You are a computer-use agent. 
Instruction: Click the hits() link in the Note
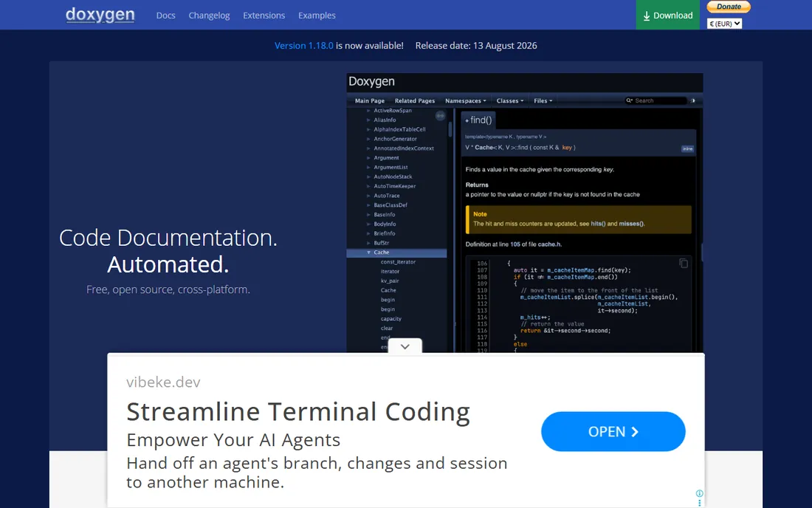[598, 224]
